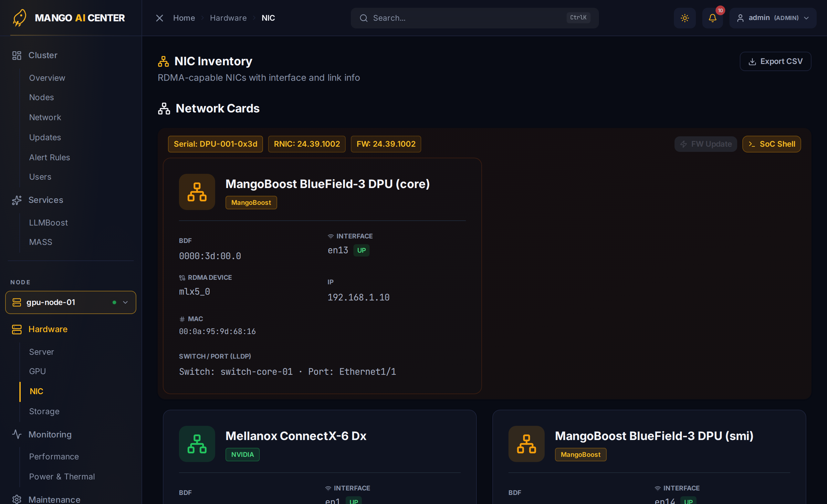Click the MangoBoost tag on DPU (smi)
Screen dimensions: 827x504
tap(580, 455)
